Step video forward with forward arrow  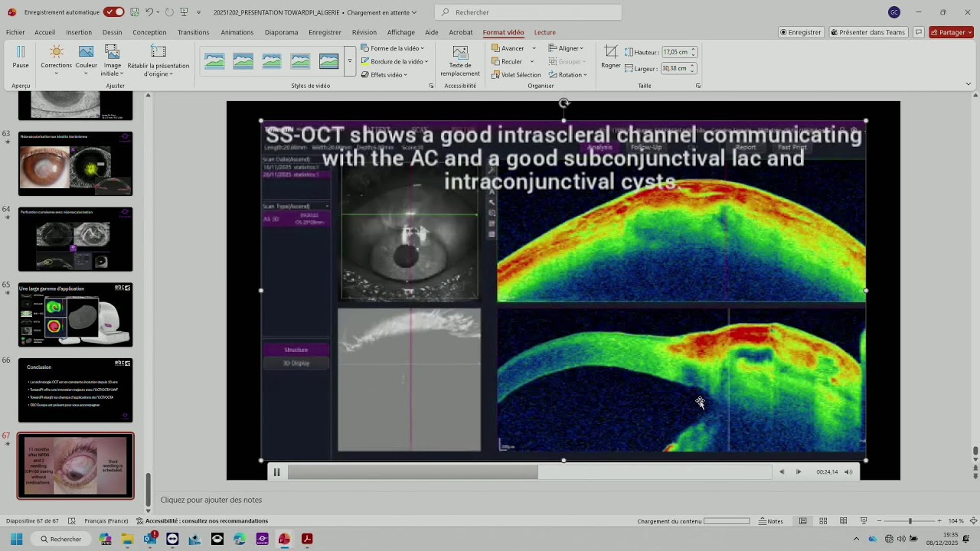coord(799,472)
